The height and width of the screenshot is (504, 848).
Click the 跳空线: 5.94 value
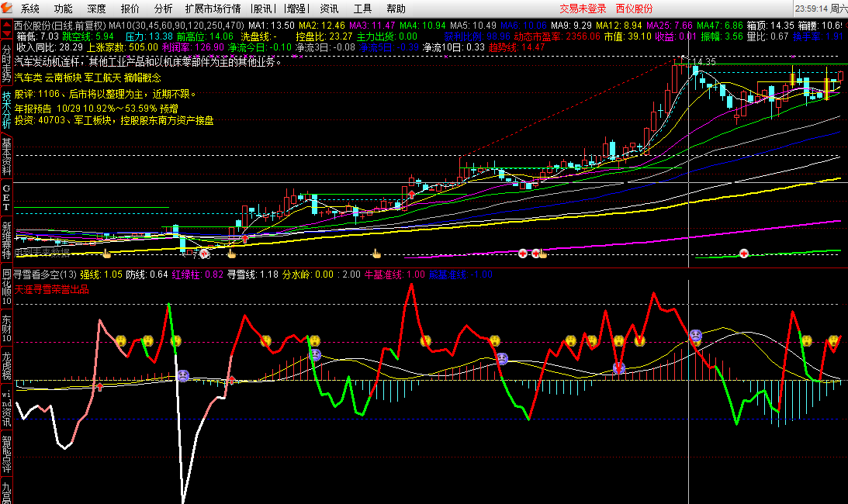tap(88, 36)
